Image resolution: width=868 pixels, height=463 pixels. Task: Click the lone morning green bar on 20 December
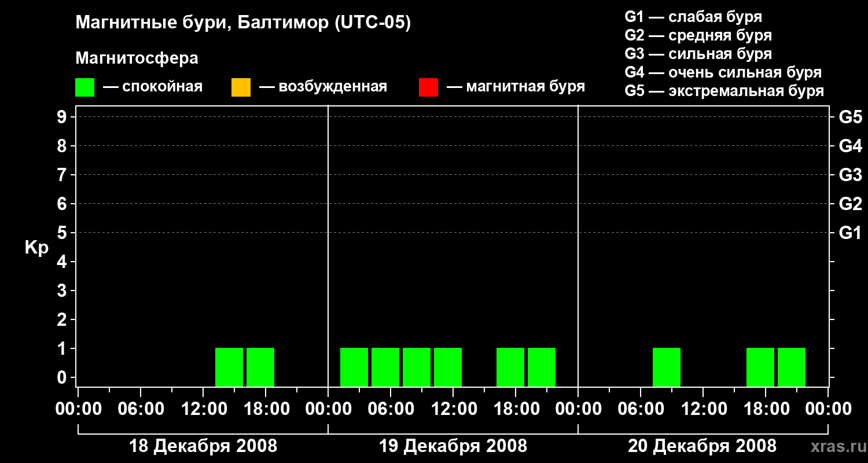point(667,367)
